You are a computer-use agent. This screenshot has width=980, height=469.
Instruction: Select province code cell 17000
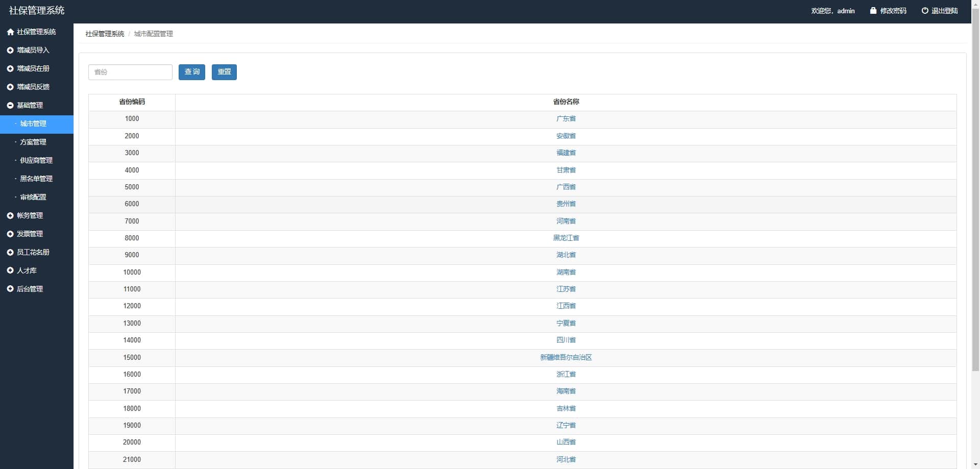click(x=132, y=391)
